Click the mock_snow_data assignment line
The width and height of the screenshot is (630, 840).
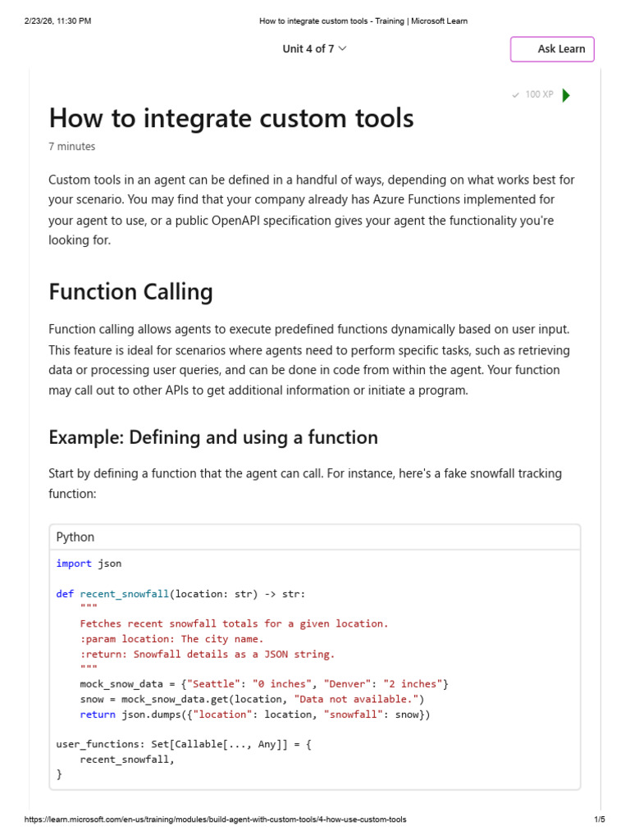264,684
